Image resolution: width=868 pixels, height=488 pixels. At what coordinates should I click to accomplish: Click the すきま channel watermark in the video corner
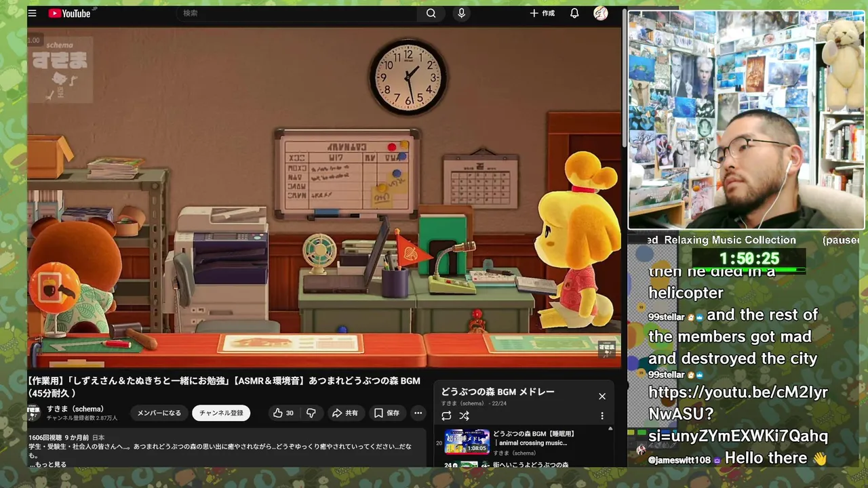tap(606, 350)
